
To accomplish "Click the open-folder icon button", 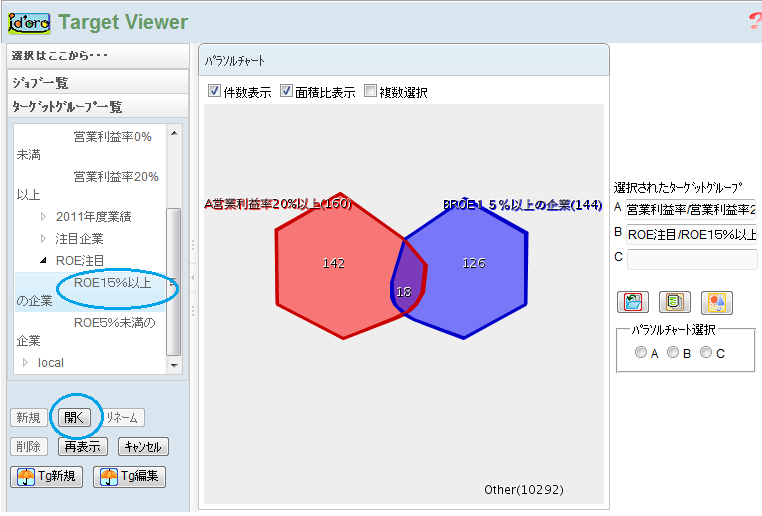I will pos(633,301).
